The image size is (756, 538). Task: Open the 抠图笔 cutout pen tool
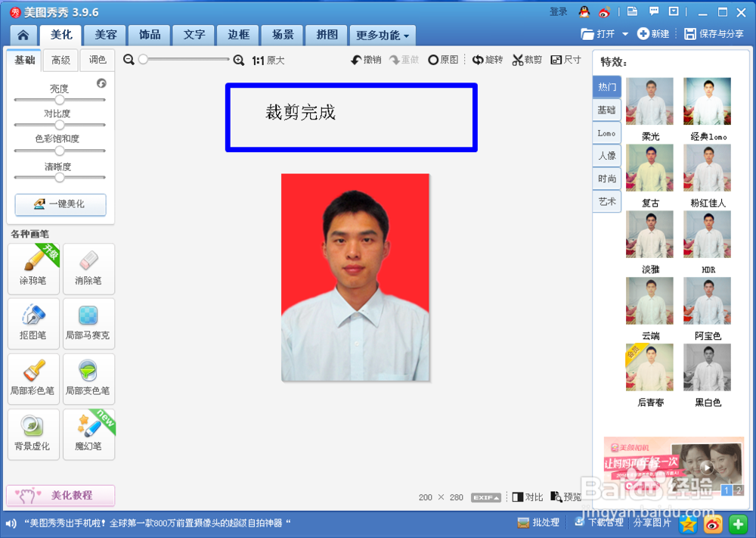[x=33, y=324]
